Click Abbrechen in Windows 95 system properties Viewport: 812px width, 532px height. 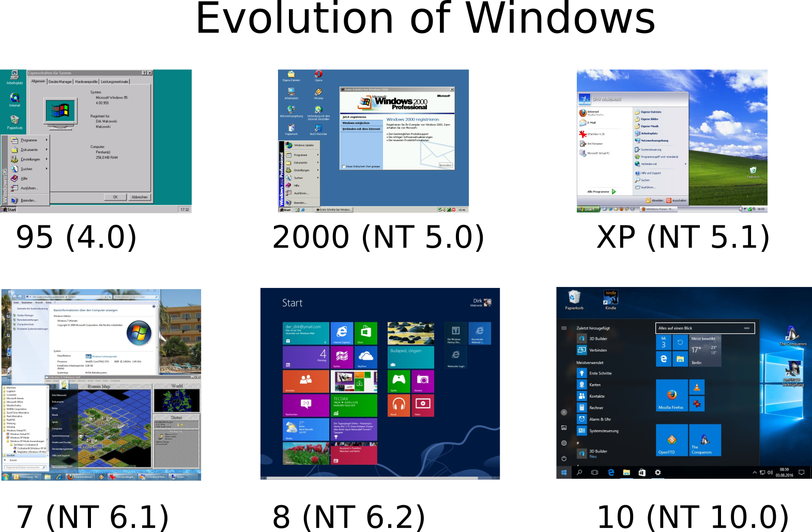[140, 197]
